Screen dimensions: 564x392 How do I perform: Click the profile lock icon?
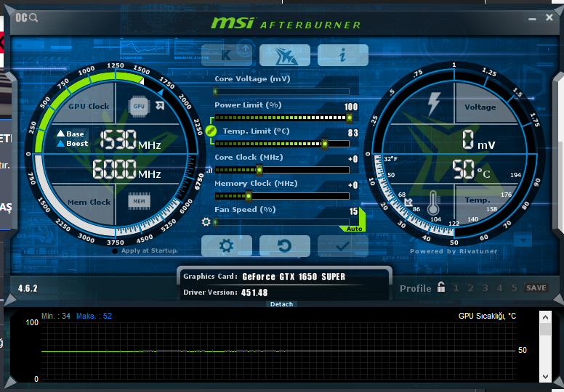[x=441, y=287]
